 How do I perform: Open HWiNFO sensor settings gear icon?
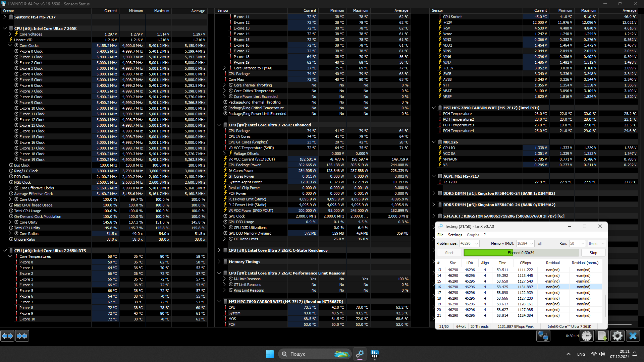coord(617,336)
